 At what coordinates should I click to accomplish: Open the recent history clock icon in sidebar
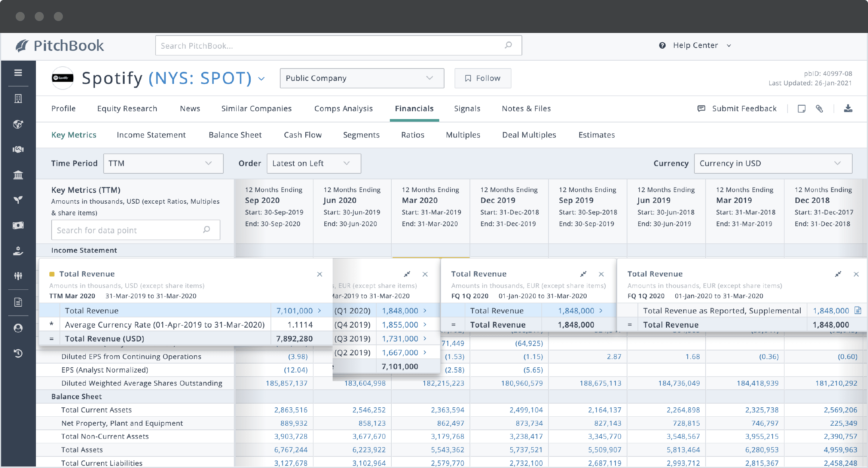[18, 353]
